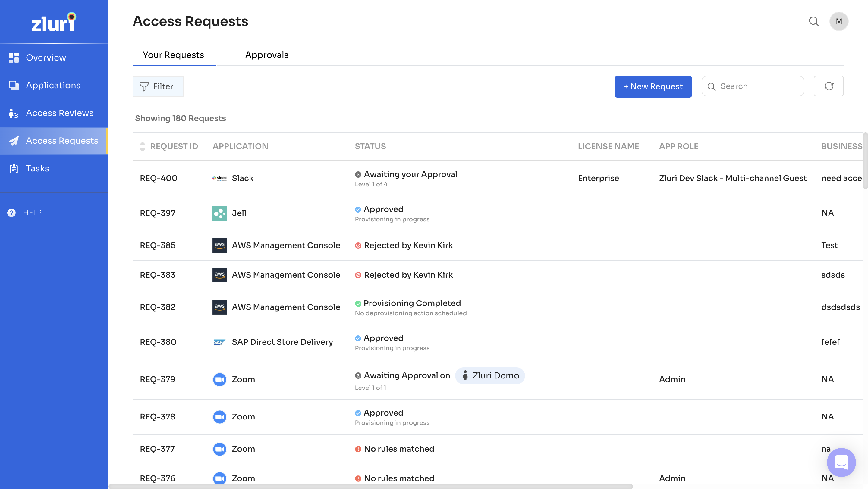Click Admin role in REQ-379 row
This screenshot has height=489, width=868.
(672, 380)
